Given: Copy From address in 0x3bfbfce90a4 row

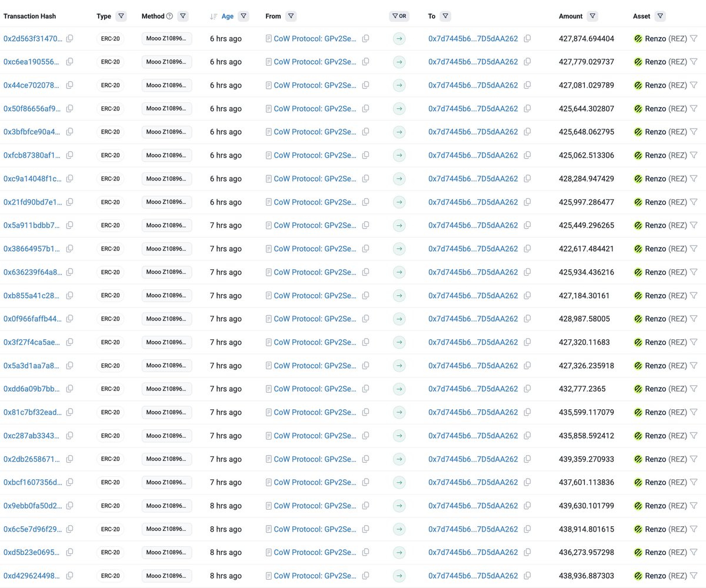Looking at the screenshot, I should [366, 132].
